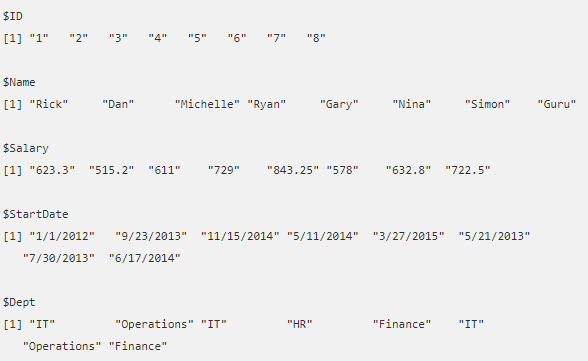The height and width of the screenshot is (361, 588).
Task: Click the first-row "Operations" department value
Action: [x=154, y=324]
